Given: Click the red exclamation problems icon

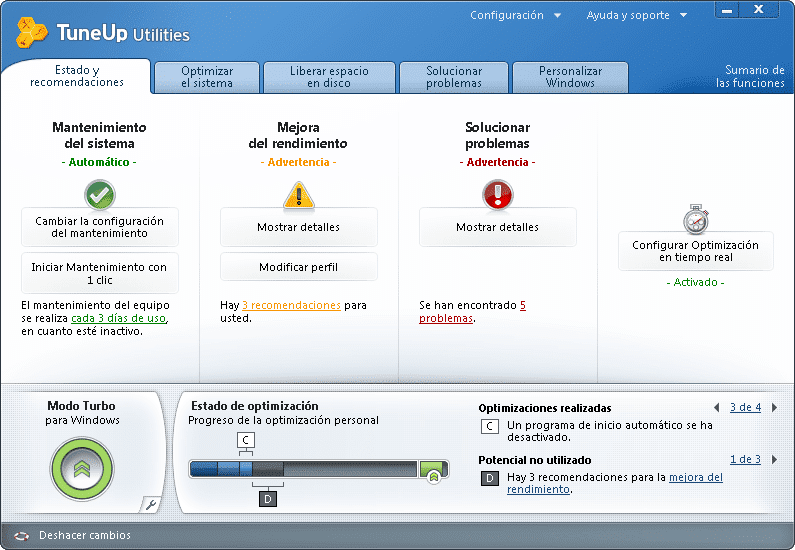Looking at the screenshot, I should (x=497, y=195).
